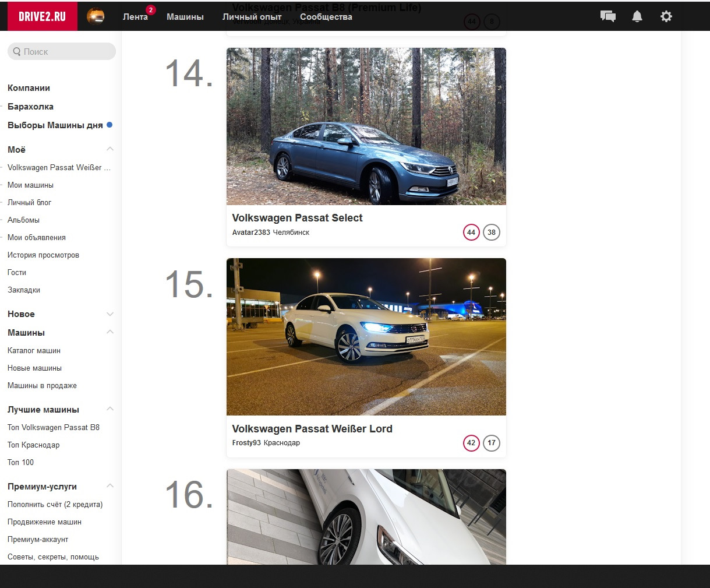Open Frosty93 user profile
Screen dimensions: 710x588
(x=246, y=443)
